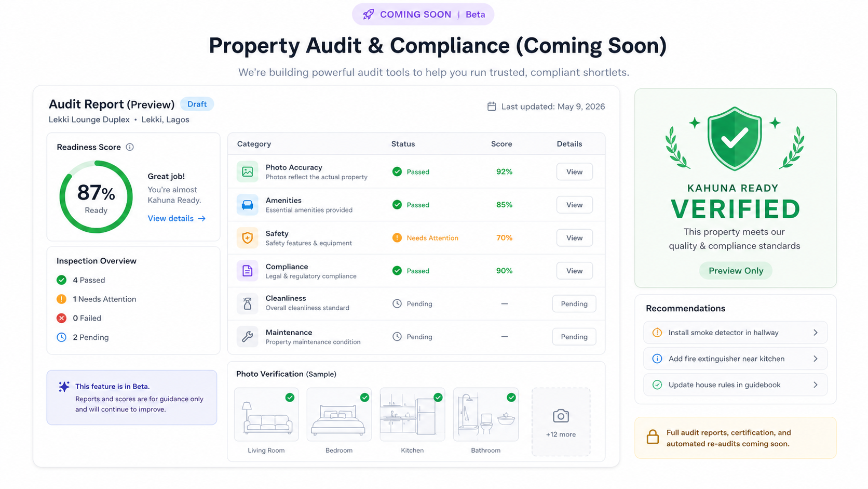Click the calendar icon beside Last updated
Viewport: 868px width, 489px height.
(x=492, y=107)
